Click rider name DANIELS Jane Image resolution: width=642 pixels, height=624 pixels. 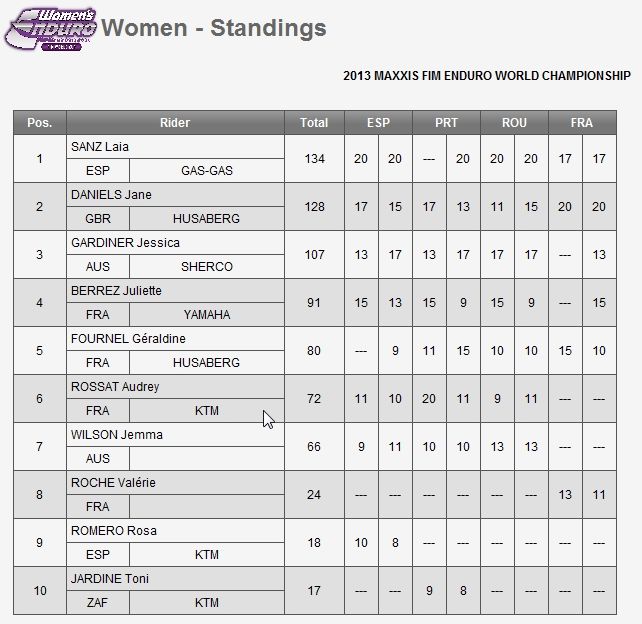(111, 194)
